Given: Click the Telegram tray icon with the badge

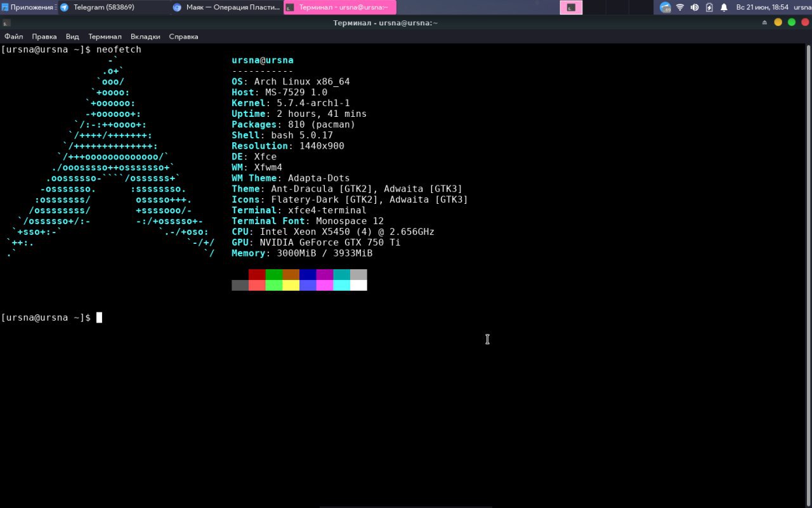Looking at the screenshot, I should (x=665, y=7).
